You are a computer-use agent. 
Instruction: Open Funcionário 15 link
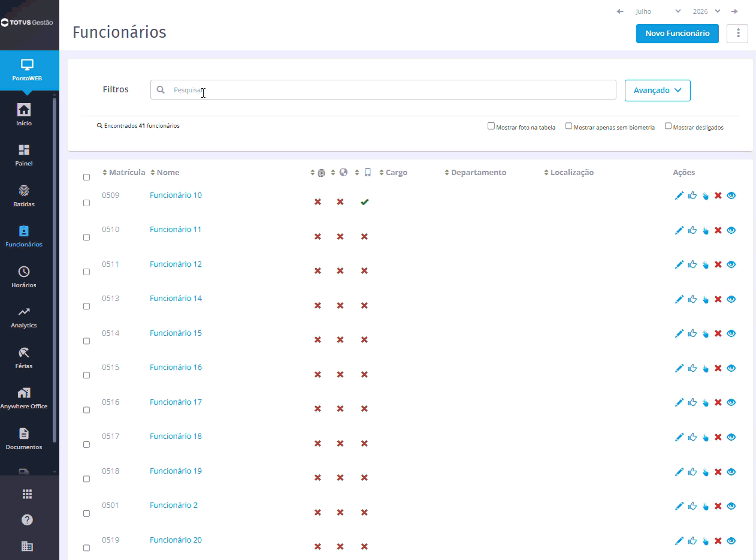point(176,333)
